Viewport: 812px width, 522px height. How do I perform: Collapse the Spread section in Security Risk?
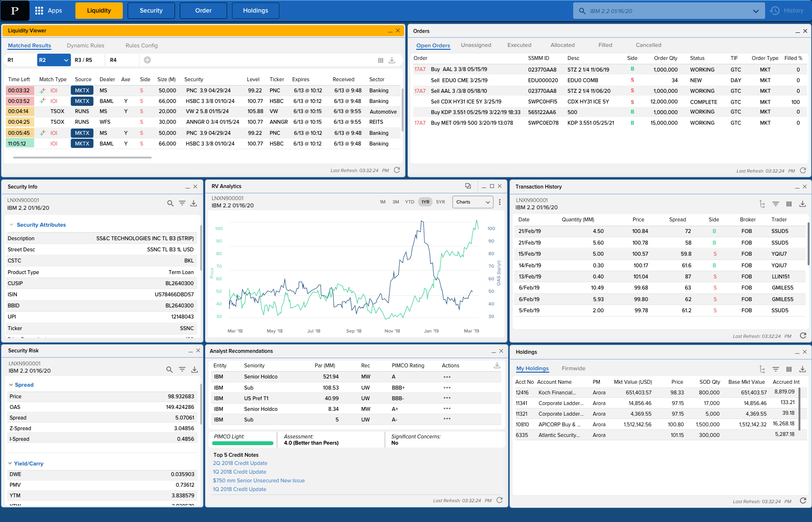(x=11, y=385)
